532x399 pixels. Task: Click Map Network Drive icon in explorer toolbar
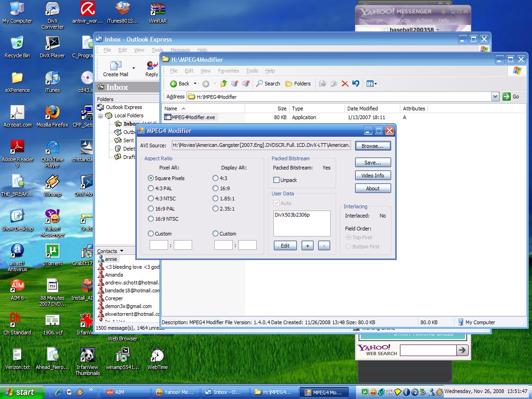(x=235, y=84)
